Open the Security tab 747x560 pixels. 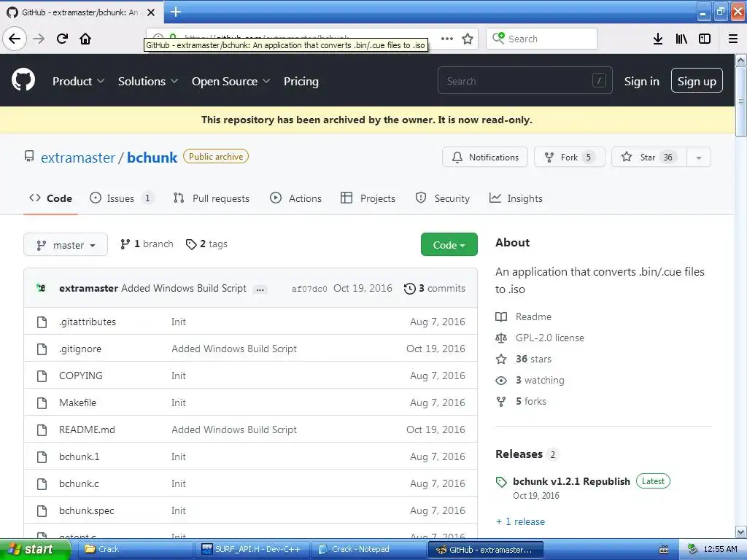(x=443, y=198)
